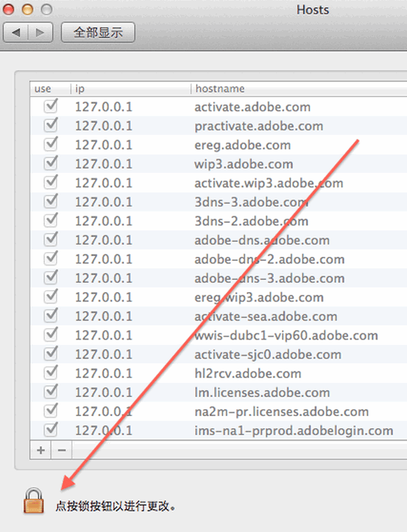Disable the ereg.adobe.com host entry checkbox
Image resolution: width=407 pixels, height=532 pixels.
coord(51,144)
